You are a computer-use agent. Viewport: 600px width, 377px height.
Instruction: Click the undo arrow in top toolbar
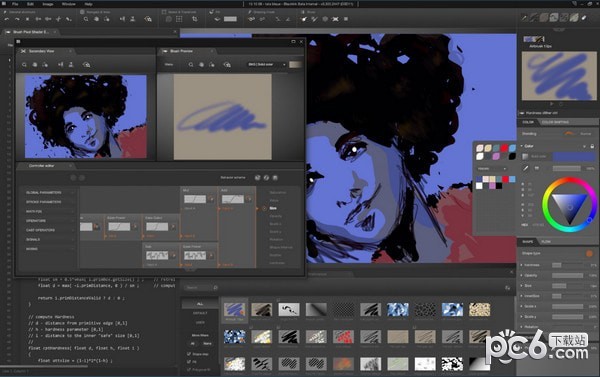point(7,19)
